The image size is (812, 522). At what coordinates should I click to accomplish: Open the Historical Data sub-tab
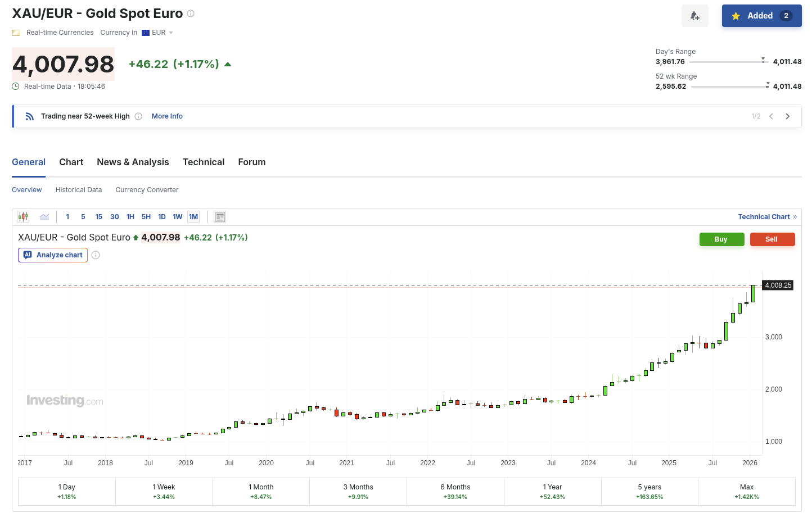pos(79,190)
